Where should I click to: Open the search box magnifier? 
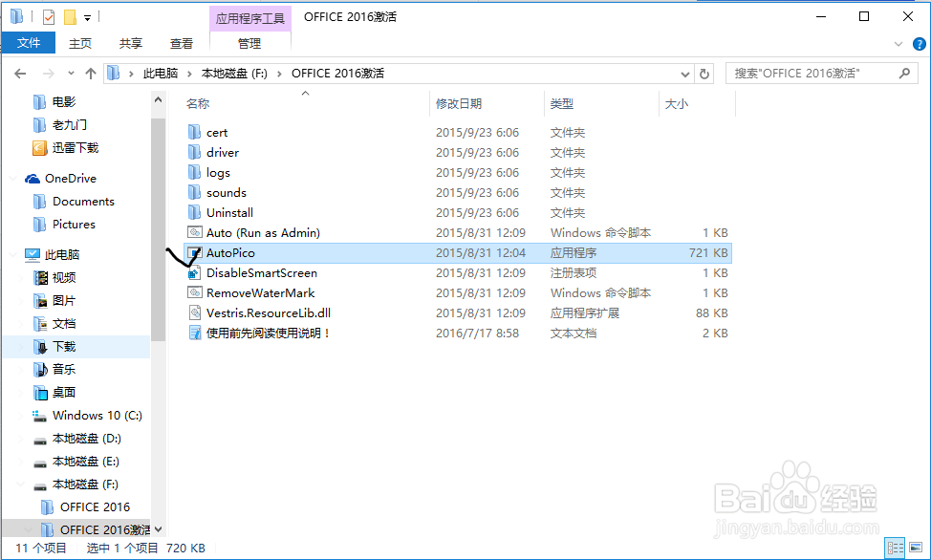(x=905, y=73)
